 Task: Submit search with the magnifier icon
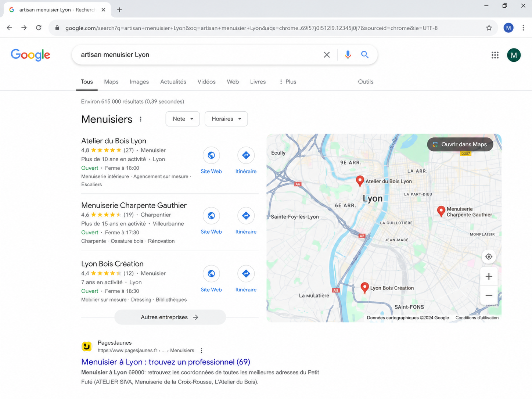[364, 55]
